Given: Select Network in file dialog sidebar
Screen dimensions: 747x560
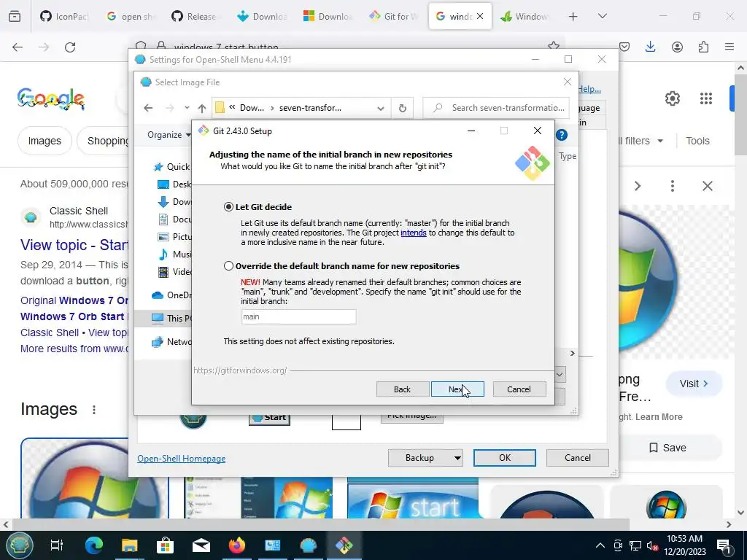Looking at the screenshot, I should pos(171,342).
